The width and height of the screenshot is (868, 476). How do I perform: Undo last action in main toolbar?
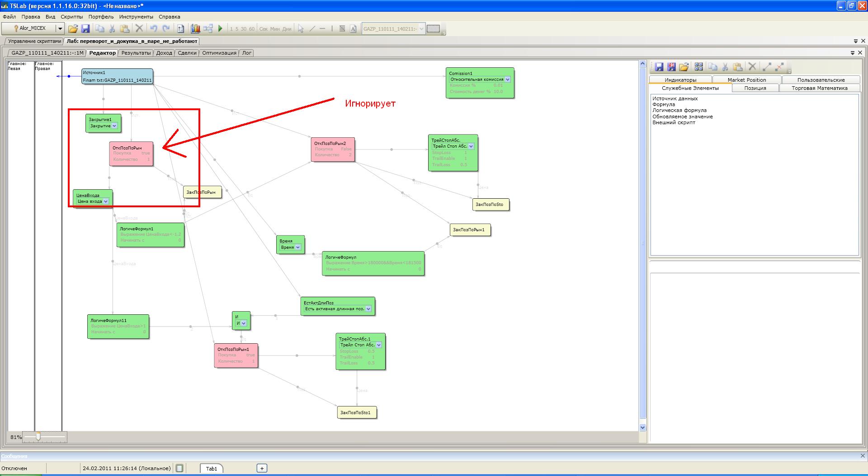click(x=153, y=28)
